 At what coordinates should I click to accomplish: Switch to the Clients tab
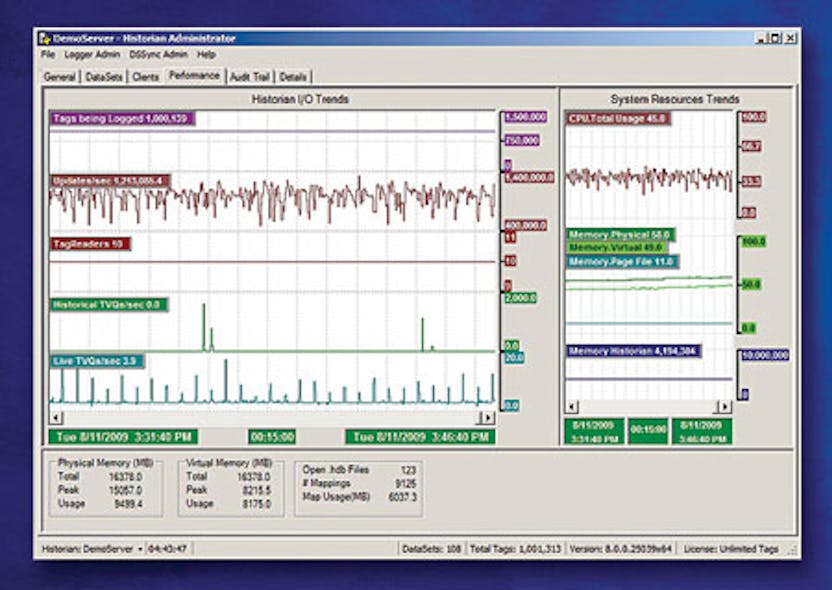coord(145,77)
